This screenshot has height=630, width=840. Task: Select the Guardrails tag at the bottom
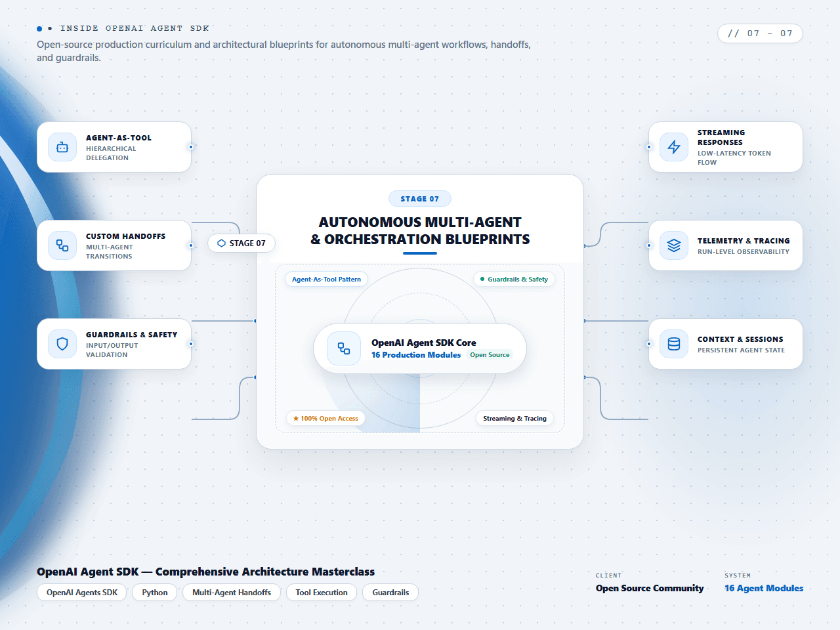coord(390,593)
